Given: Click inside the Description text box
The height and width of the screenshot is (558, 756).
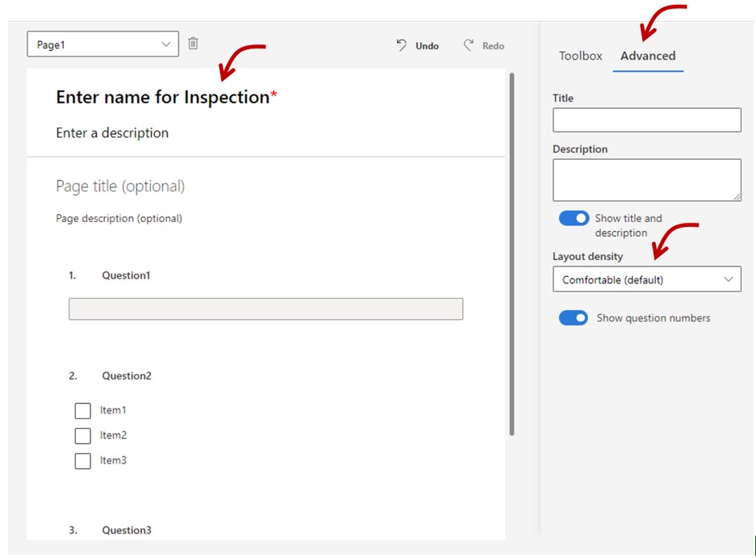Looking at the screenshot, I should 645,178.
